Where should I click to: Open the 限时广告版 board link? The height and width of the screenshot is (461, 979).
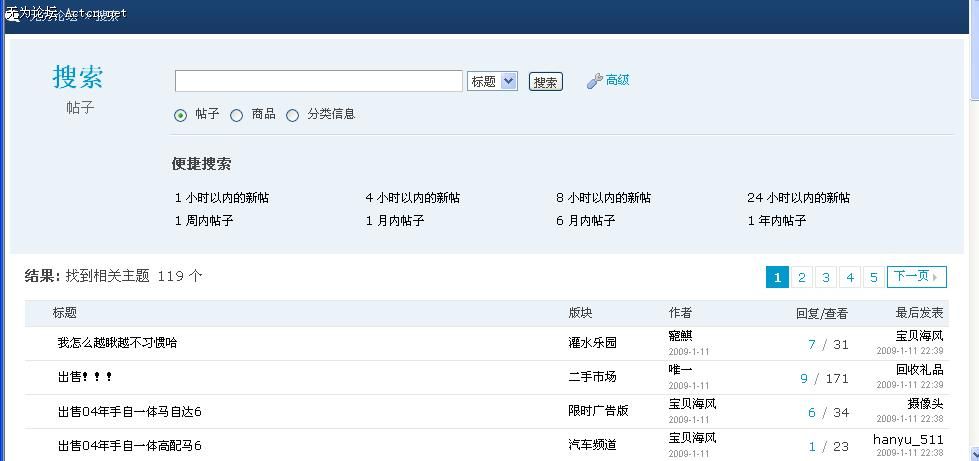pos(598,411)
